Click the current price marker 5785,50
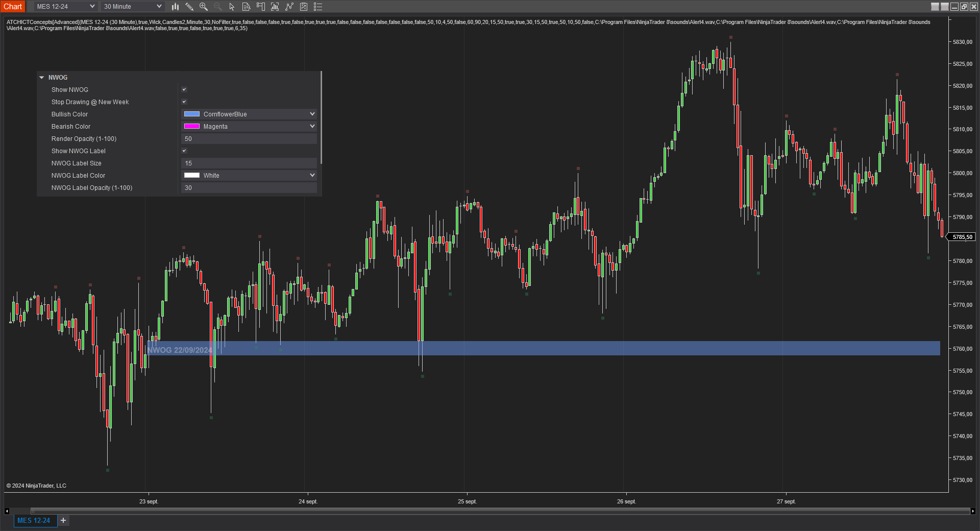 coord(962,237)
